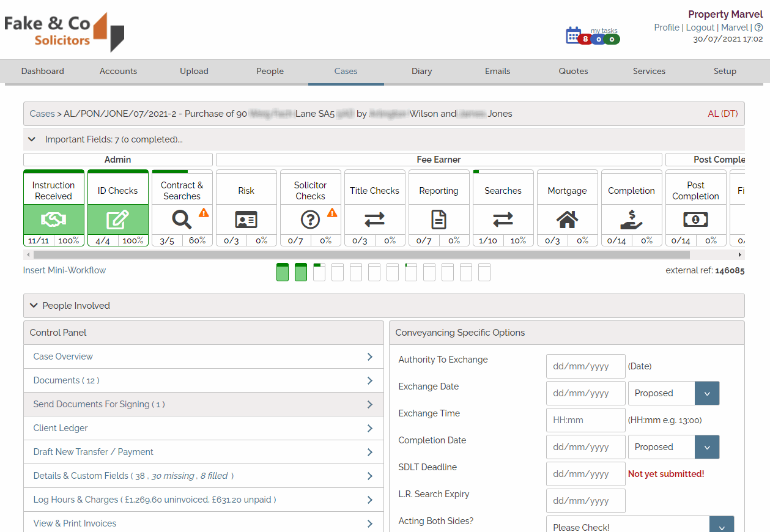Click the Risk ID card icon
The width and height of the screenshot is (770, 532).
click(246, 219)
